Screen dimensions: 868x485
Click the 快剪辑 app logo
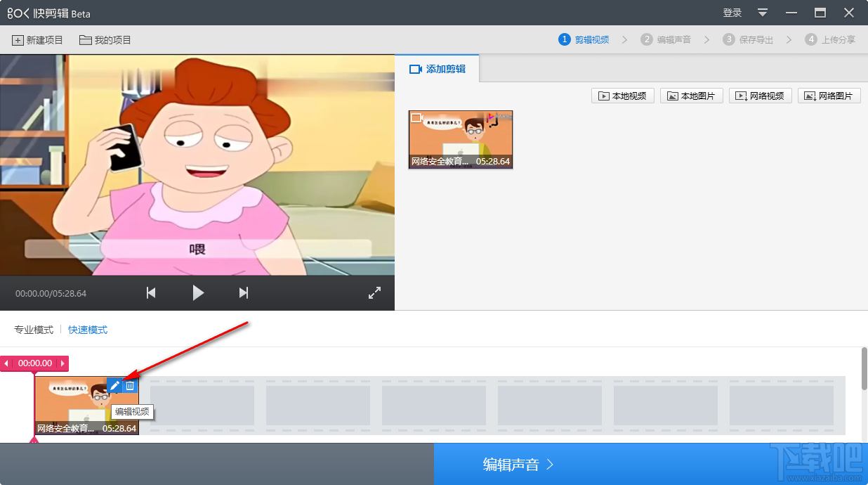pos(49,13)
